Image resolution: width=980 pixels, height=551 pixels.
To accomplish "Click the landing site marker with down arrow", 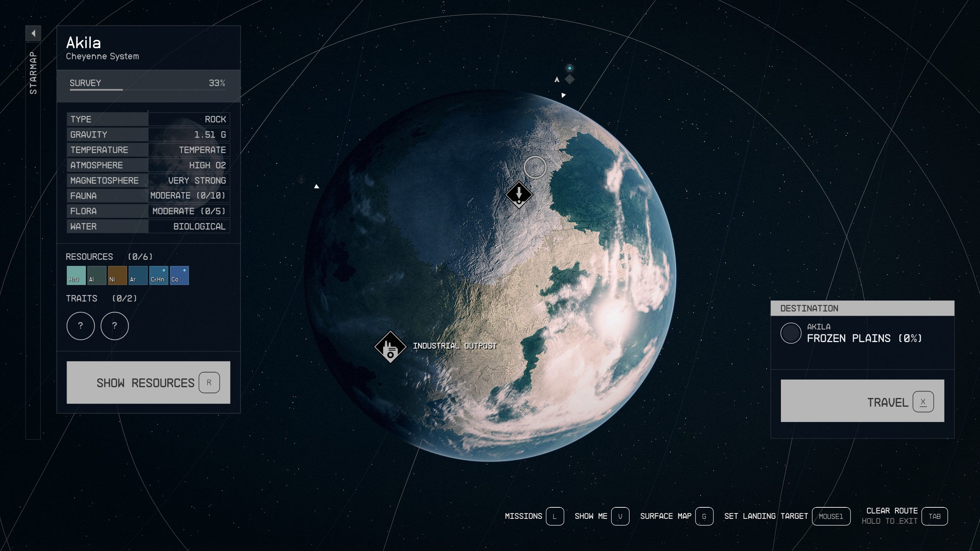I will [519, 195].
